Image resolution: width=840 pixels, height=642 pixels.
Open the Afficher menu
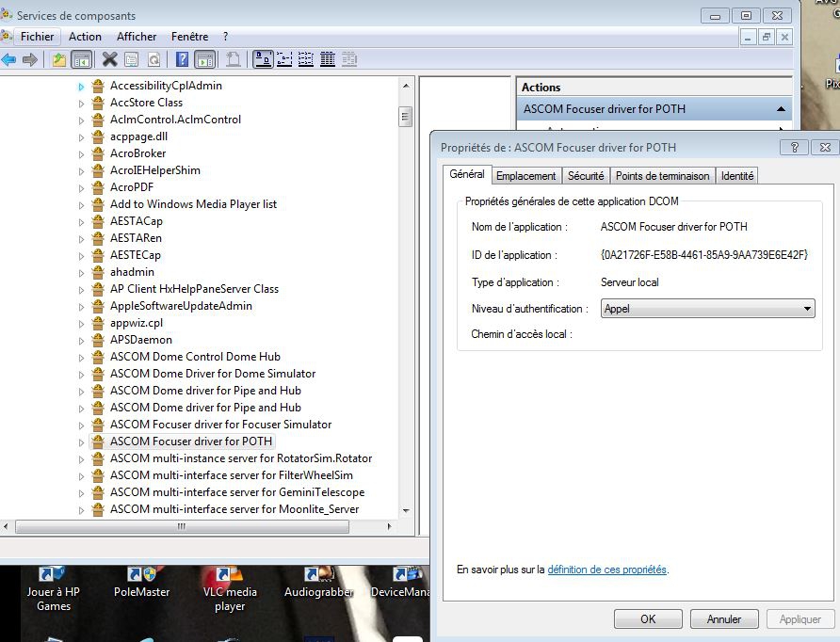(137, 37)
